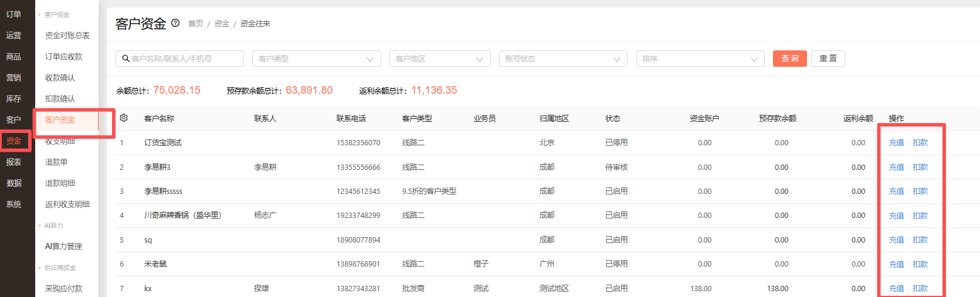Open 数据 main menu

point(13,183)
